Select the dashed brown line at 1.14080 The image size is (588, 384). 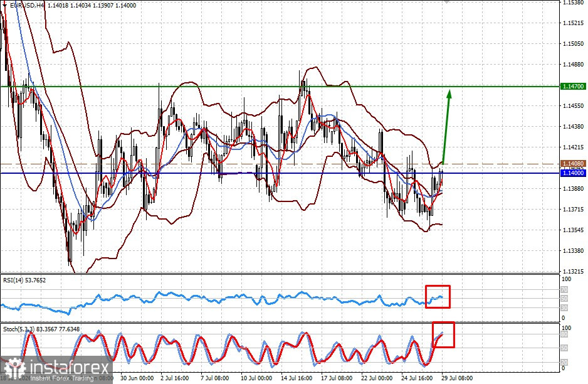[280, 164]
